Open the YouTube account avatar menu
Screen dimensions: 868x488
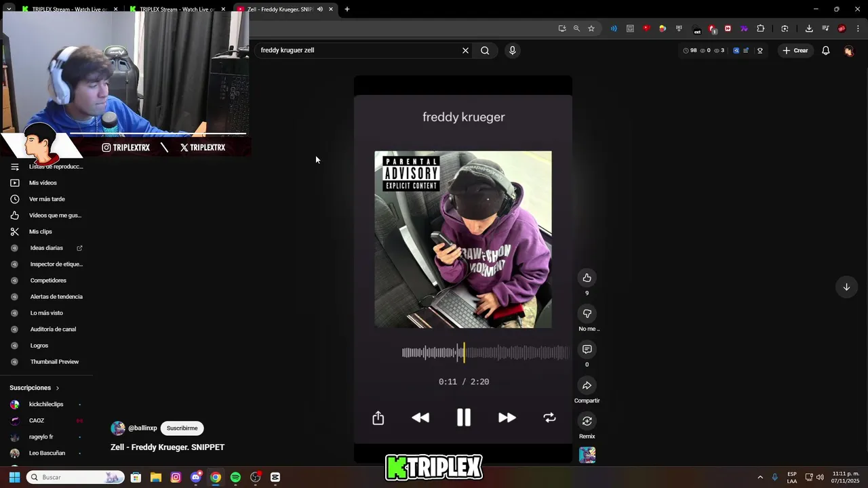pyautogui.click(x=848, y=50)
